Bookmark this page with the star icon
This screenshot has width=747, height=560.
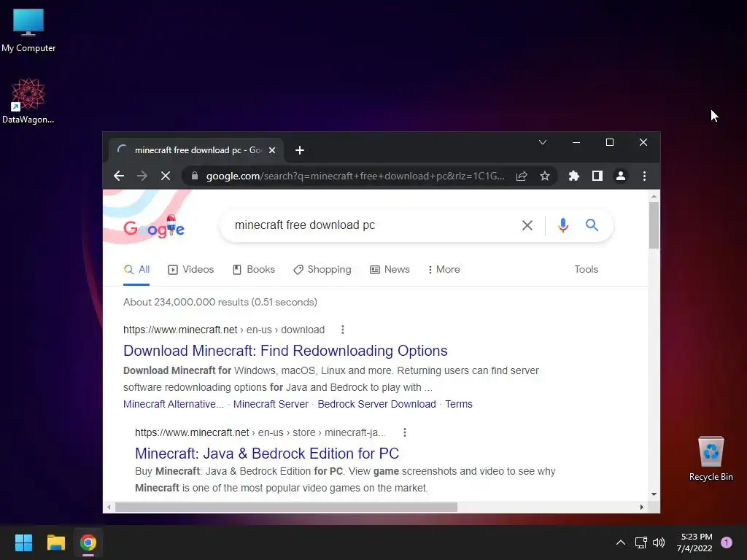545,176
